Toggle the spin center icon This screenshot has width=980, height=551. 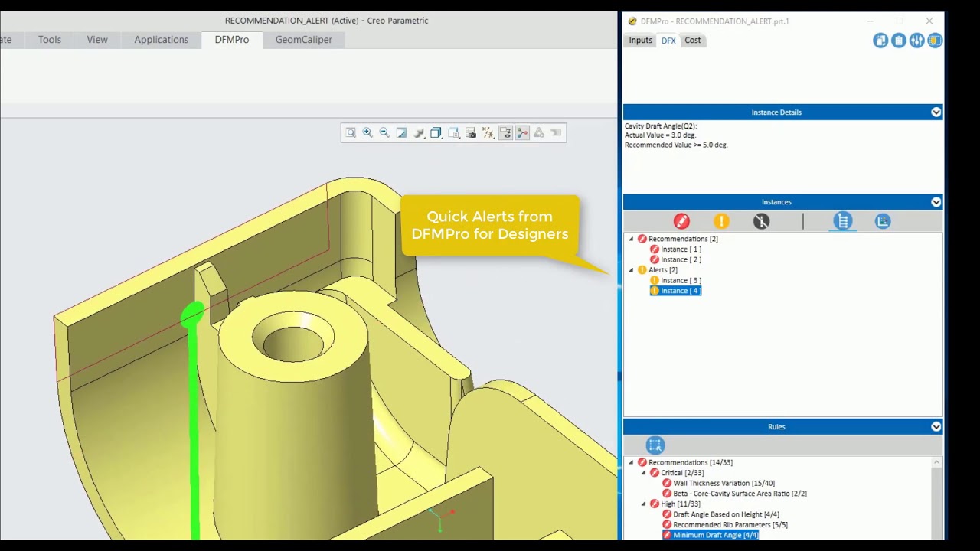522,133
